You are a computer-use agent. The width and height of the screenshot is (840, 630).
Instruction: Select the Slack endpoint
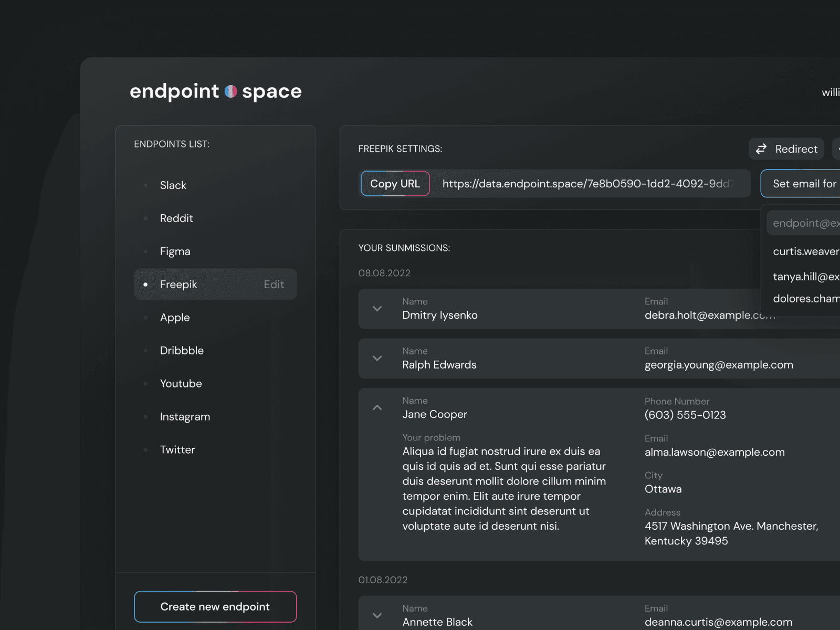click(x=215, y=185)
